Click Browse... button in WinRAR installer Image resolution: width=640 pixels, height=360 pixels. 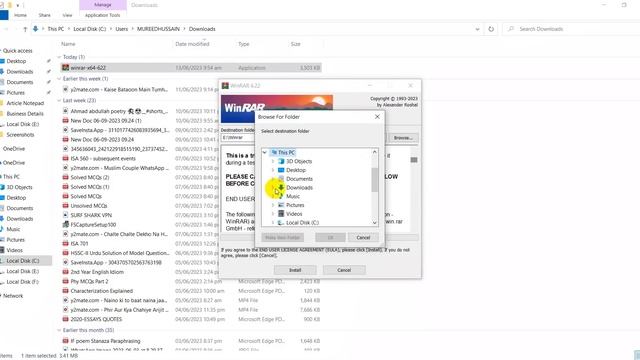tap(403, 138)
